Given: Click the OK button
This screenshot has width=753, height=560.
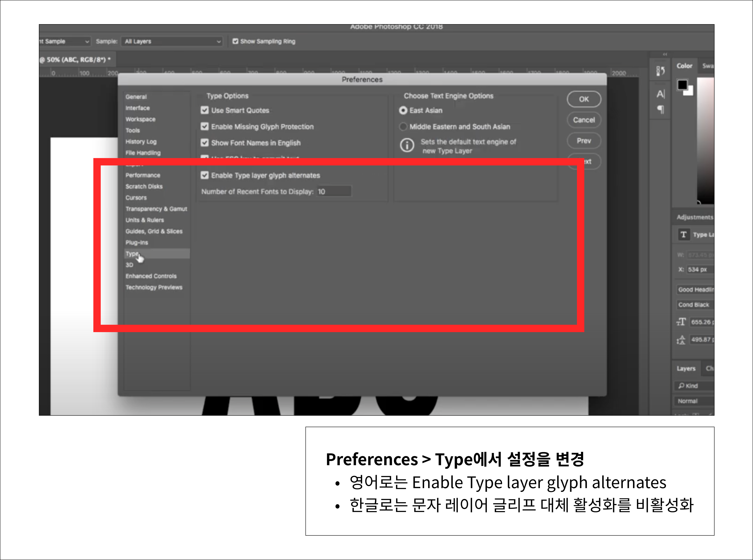Looking at the screenshot, I should [583, 99].
